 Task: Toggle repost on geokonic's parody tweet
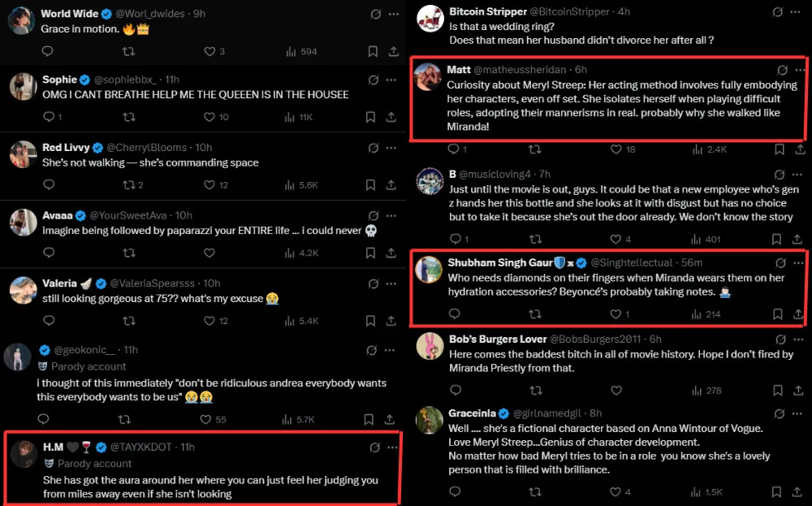pyautogui.click(x=127, y=420)
